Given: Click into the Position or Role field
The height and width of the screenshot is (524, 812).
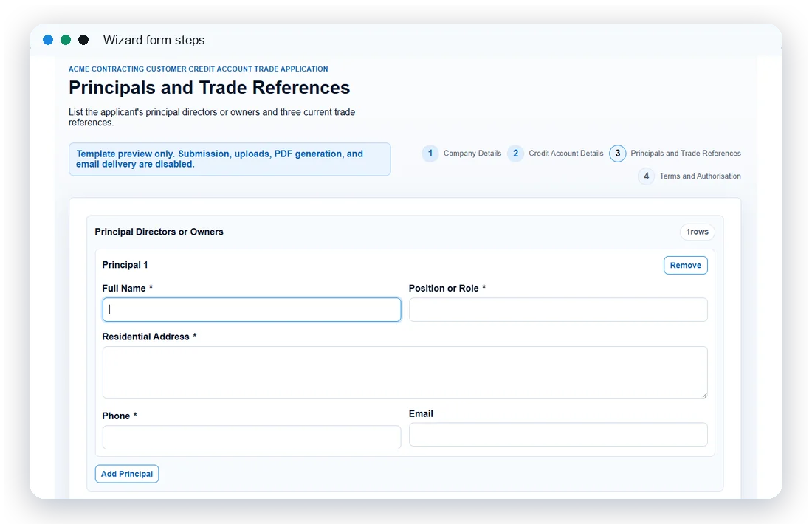Looking at the screenshot, I should point(558,310).
